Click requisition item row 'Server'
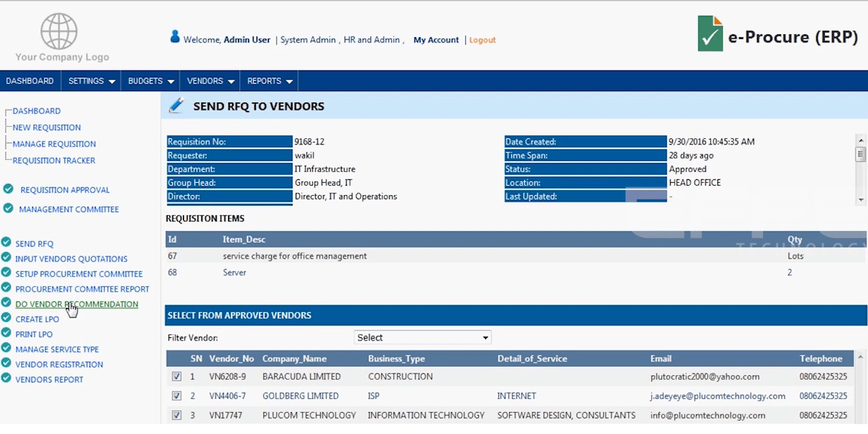The height and width of the screenshot is (434, 868). pyautogui.click(x=516, y=273)
